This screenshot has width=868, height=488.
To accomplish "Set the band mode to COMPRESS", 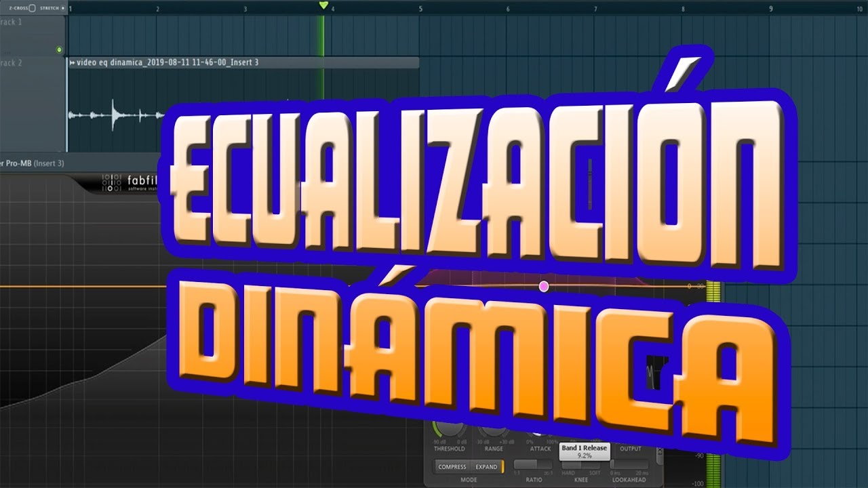I will tap(452, 467).
